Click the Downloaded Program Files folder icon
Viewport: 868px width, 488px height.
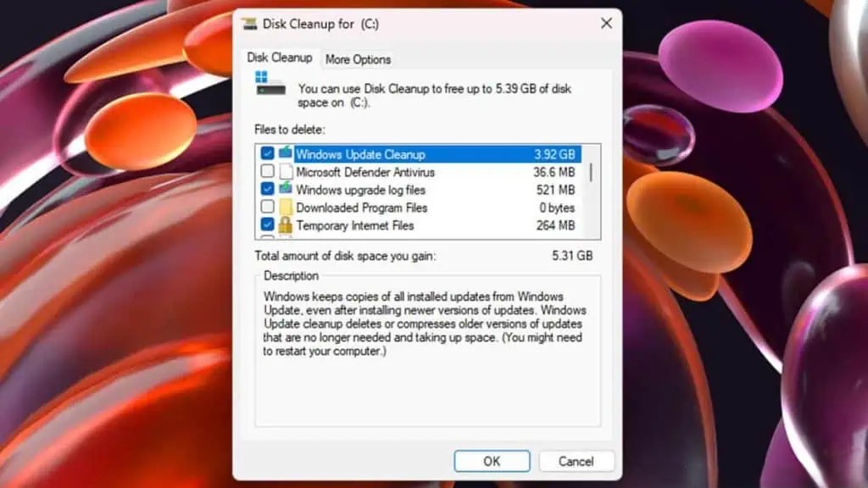(x=286, y=208)
